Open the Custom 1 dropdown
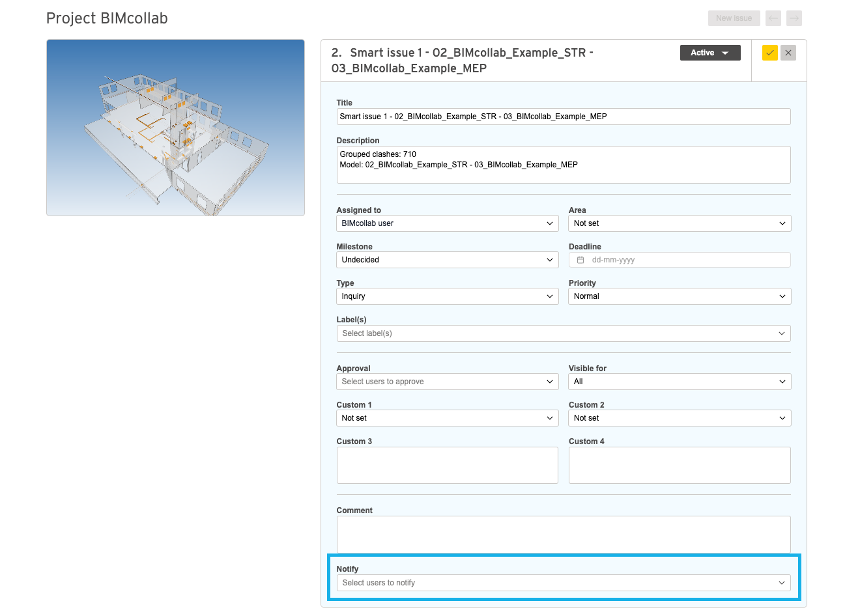845x616 pixels. (448, 418)
